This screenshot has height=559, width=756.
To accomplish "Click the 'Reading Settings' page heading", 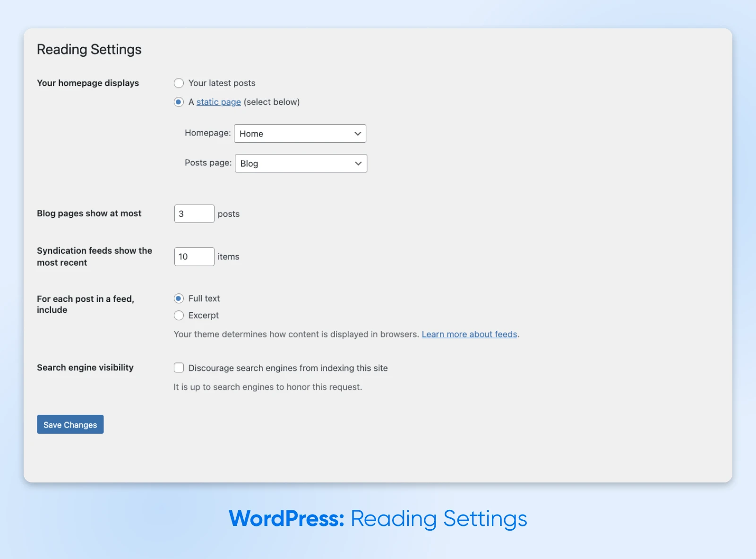I will click(89, 50).
